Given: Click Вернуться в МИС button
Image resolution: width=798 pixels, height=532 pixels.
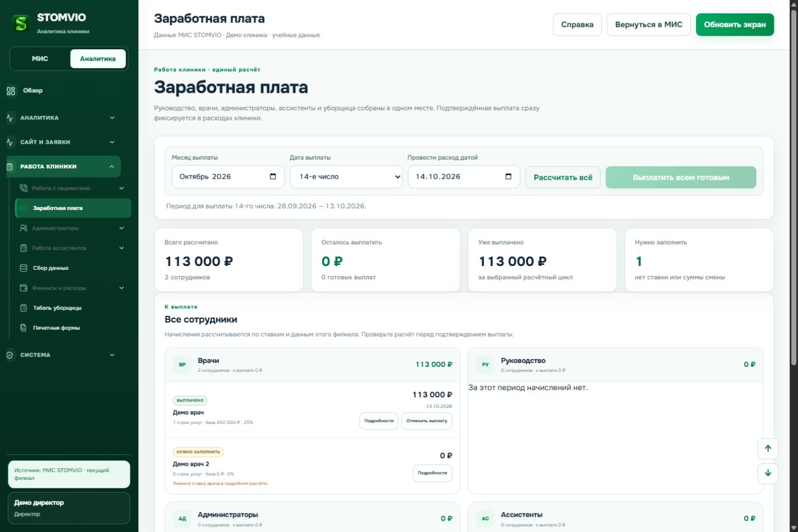Looking at the screenshot, I should 648,25.
